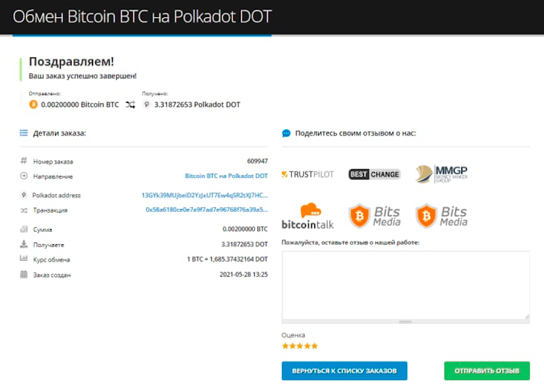Viewport: 544px width, 392px height.
Task: Open the bitcointalk forum logo
Action: 308,216
